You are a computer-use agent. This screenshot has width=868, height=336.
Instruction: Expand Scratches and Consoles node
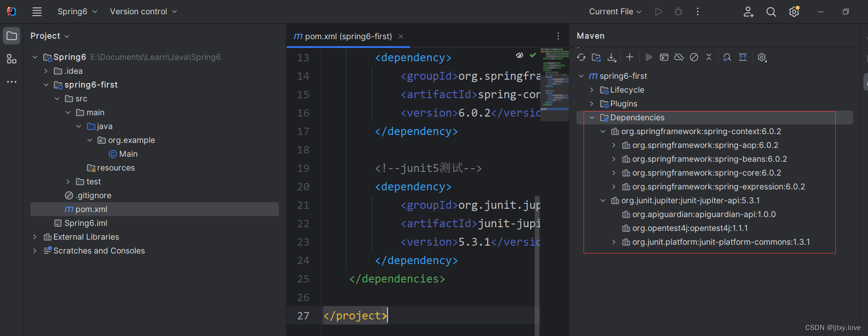35,251
